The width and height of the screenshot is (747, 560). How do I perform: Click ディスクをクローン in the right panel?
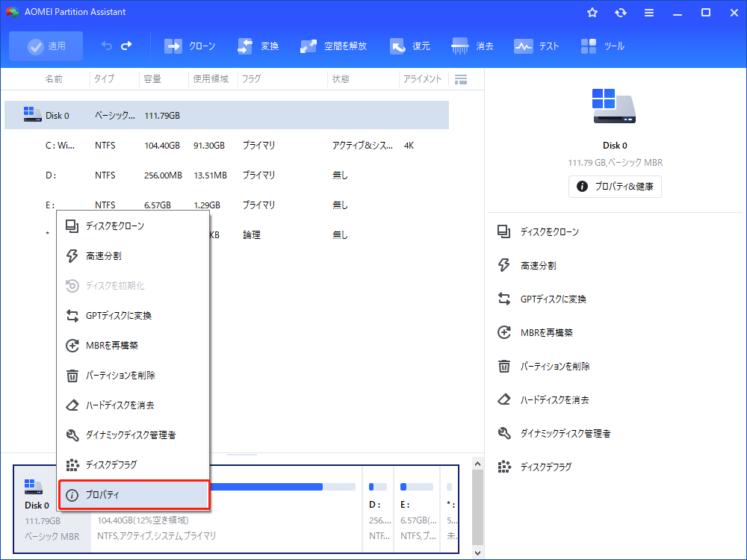pos(539,232)
